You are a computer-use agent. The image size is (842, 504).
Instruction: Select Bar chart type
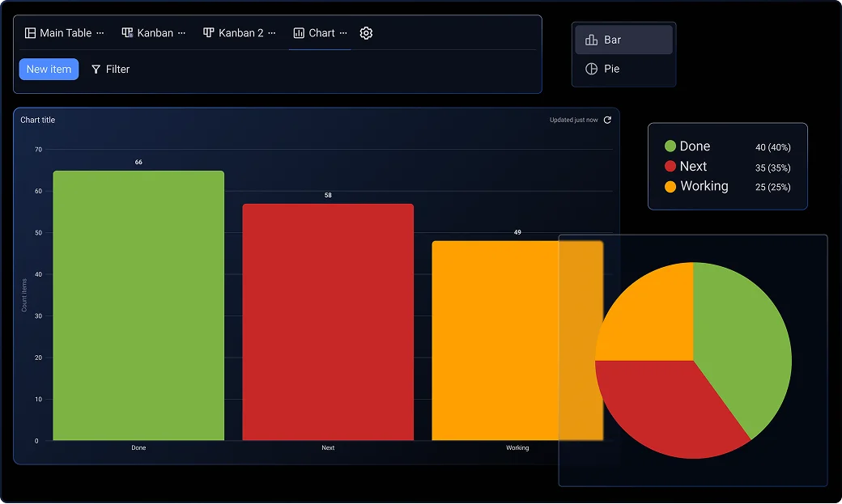click(623, 40)
